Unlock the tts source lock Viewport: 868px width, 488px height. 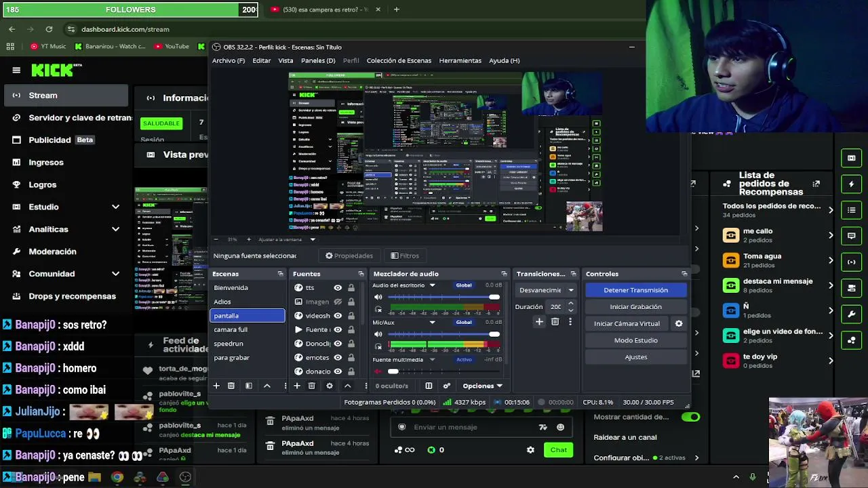tap(351, 287)
